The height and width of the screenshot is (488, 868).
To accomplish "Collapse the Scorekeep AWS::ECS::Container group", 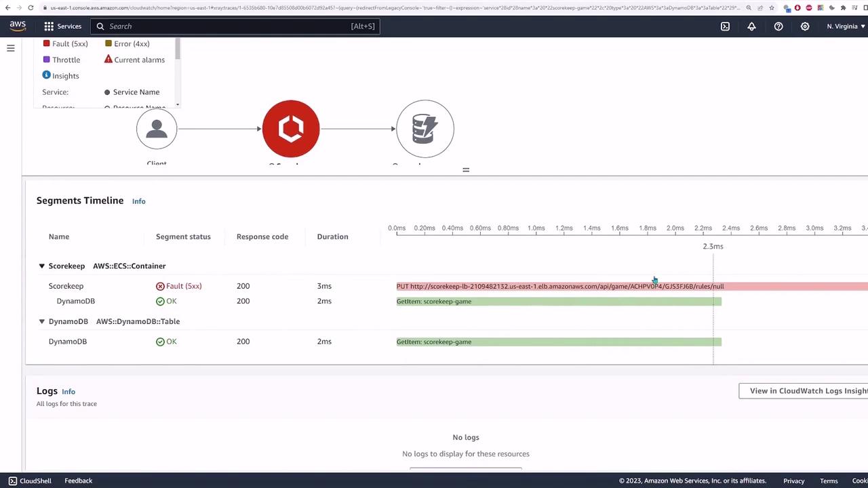I will click(41, 266).
